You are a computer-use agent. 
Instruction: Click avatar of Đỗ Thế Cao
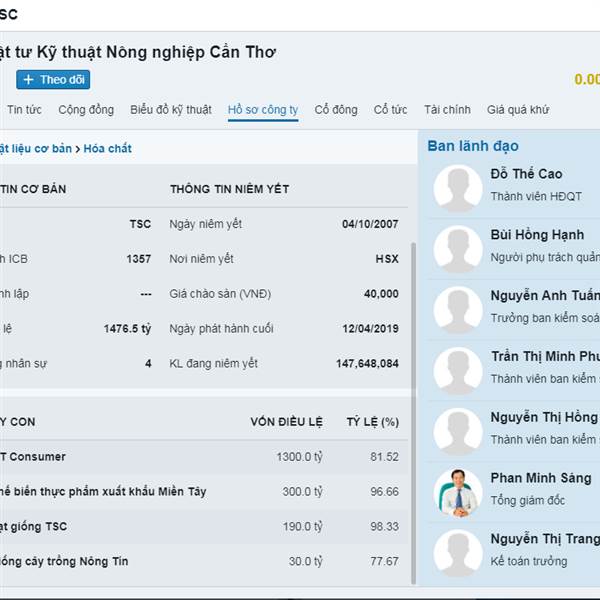(x=458, y=188)
